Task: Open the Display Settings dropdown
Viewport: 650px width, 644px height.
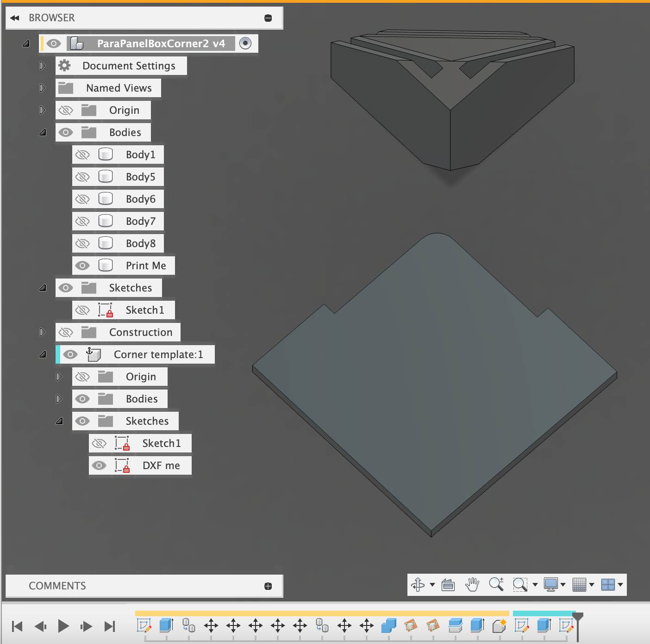Action: [x=555, y=585]
